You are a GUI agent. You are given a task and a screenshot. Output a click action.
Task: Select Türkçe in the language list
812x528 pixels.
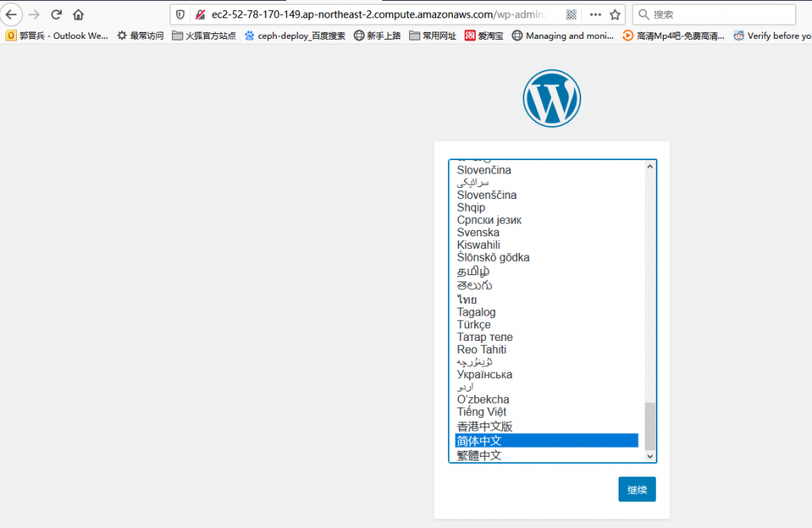click(x=547, y=324)
